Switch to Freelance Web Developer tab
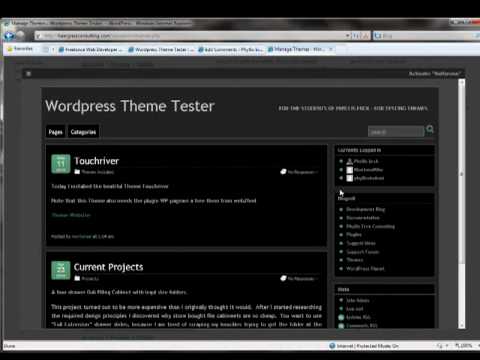Viewport: 480px width, 360px height. tap(91, 50)
